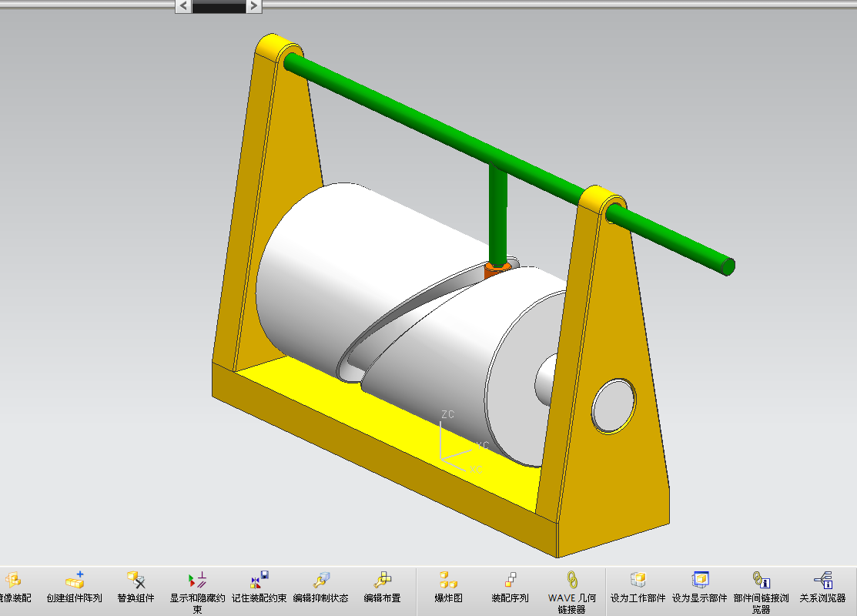This screenshot has height=616, width=857.
Task: Choose 设为显示部件 make displayed part
Action: pyautogui.click(x=700, y=588)
